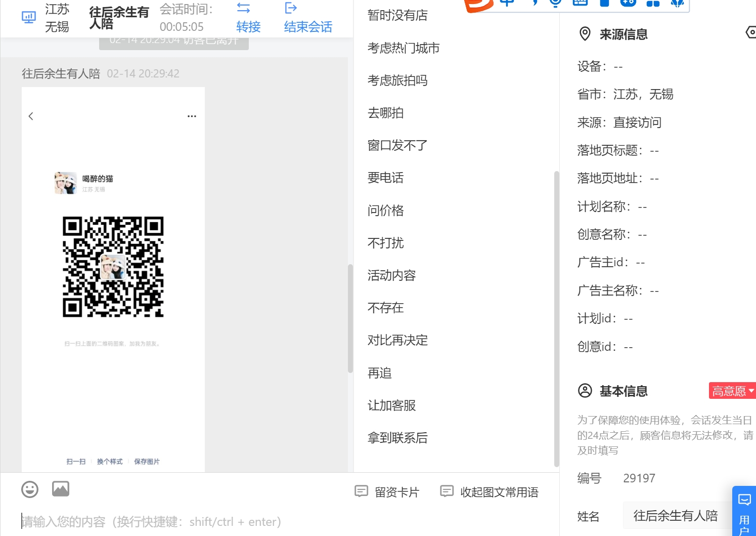Click the message sender name 往后余生有人陪
The image size is (756, 536).
point(61,74)
